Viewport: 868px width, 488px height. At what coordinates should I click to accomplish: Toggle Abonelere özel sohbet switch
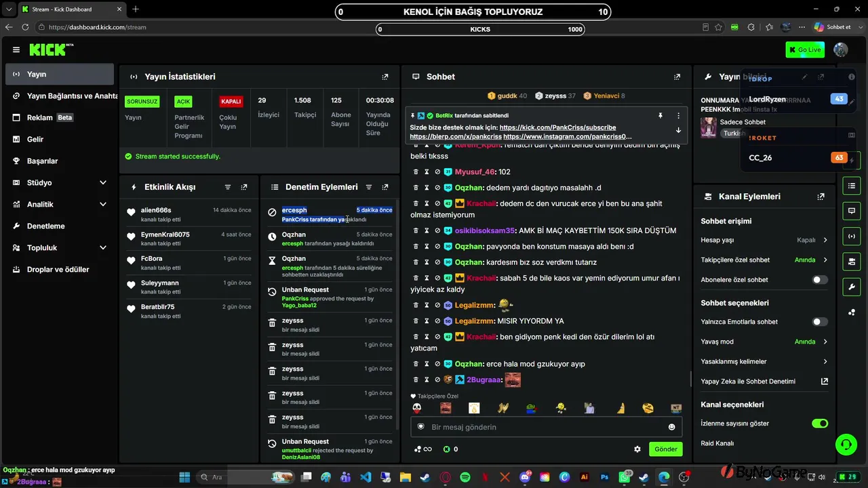[820, 279]
